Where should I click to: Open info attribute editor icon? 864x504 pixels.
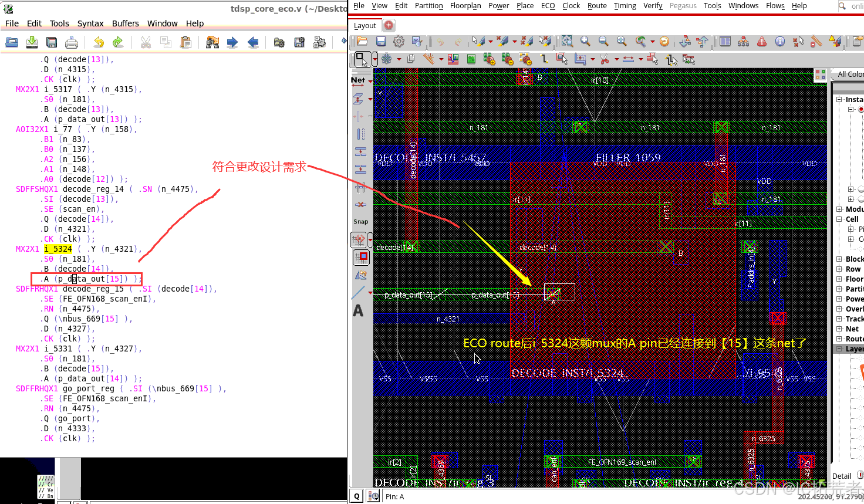click(x=780, y=41)
